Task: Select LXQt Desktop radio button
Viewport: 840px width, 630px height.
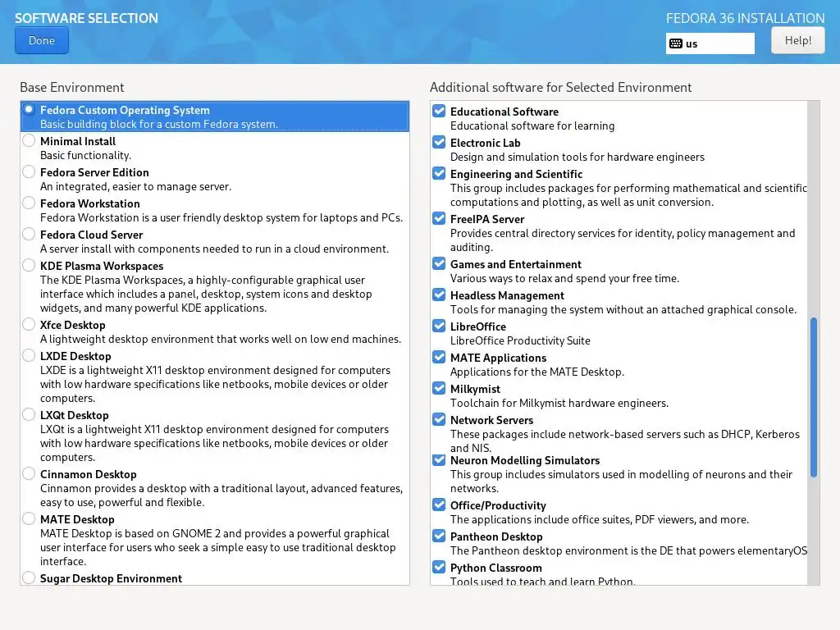Action: click(x=29, y=413)
